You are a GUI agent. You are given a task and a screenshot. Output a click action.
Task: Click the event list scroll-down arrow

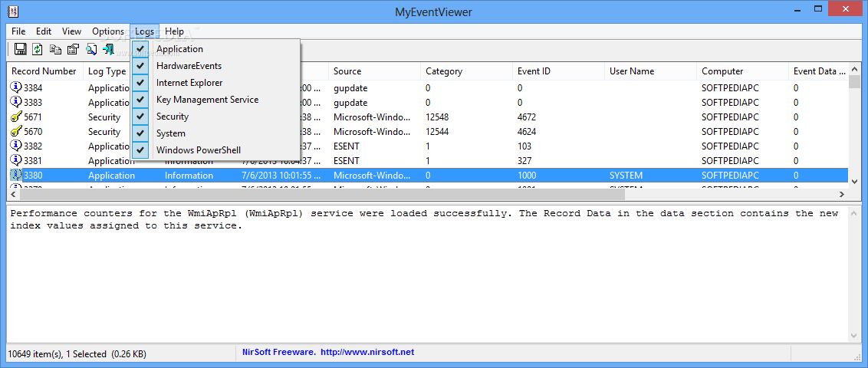pos(855,181)
